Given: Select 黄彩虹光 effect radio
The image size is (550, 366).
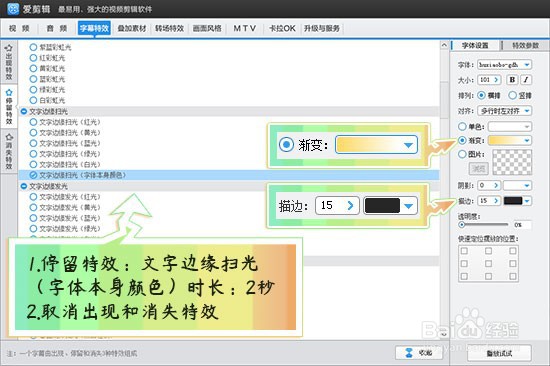Looking at the screenshot, I should (33, 68).
